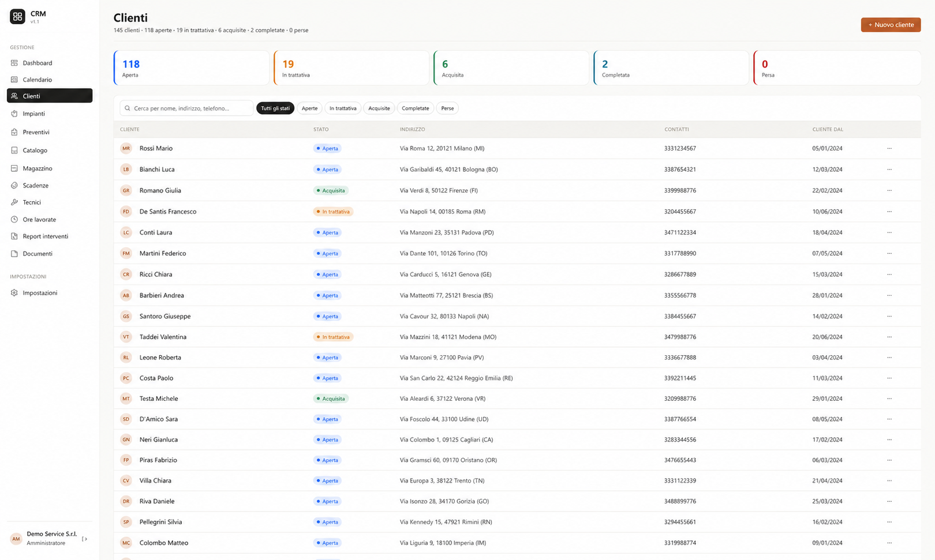Click the AM avatar at sidebar bottom
This screenshot has height=560, width=935.
pyautogui.click(x=16, y=539)
